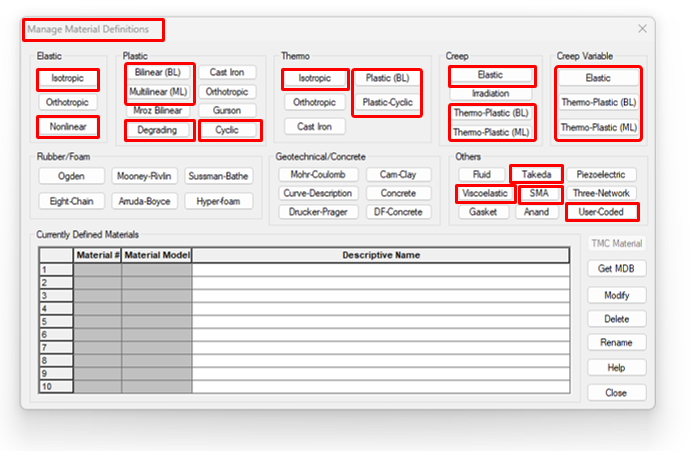
Task: Pick the Elastic Nonlinear button
Action: tap(68, 127)
